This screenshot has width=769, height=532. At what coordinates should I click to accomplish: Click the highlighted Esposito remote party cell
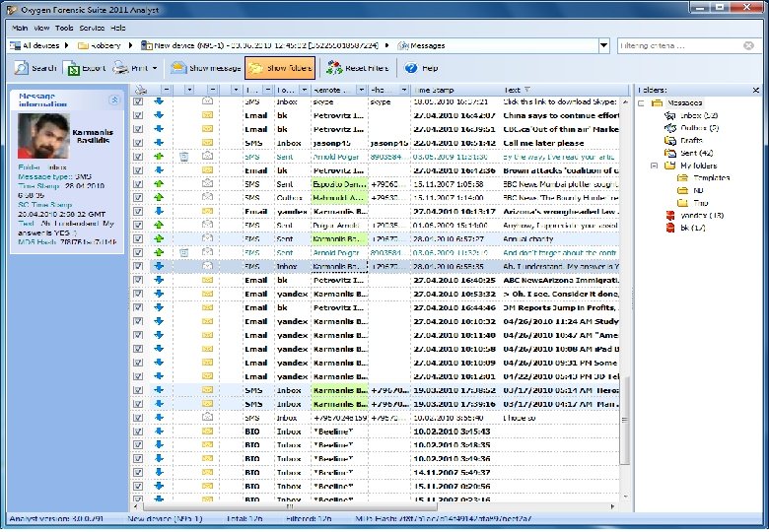339,183
